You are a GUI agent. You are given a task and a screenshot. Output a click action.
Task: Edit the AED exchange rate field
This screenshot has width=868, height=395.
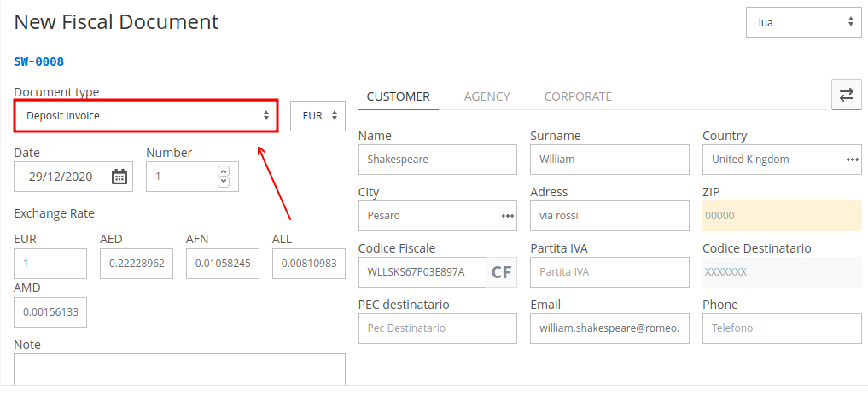pos(137,264)
